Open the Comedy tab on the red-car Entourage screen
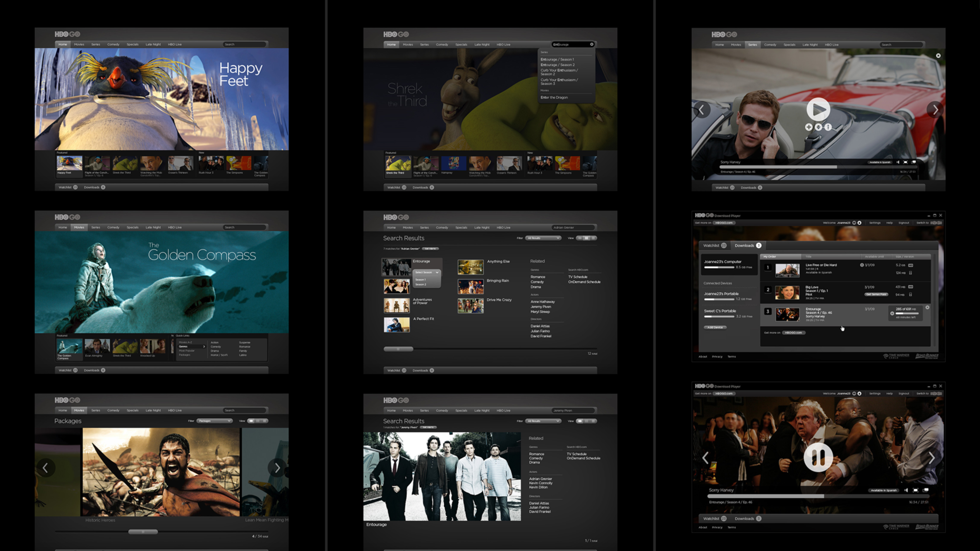This screenshot has height=551, width=980. pos(770,44)
